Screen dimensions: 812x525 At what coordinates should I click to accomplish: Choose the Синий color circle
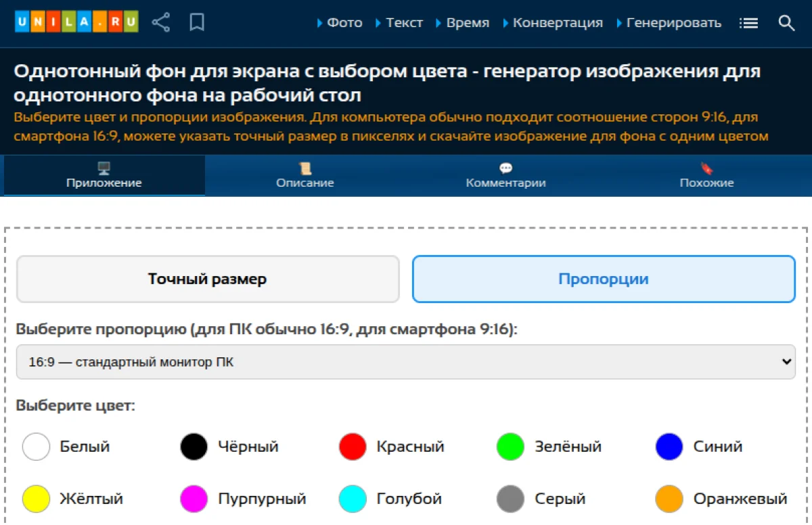tap(669, 447)
